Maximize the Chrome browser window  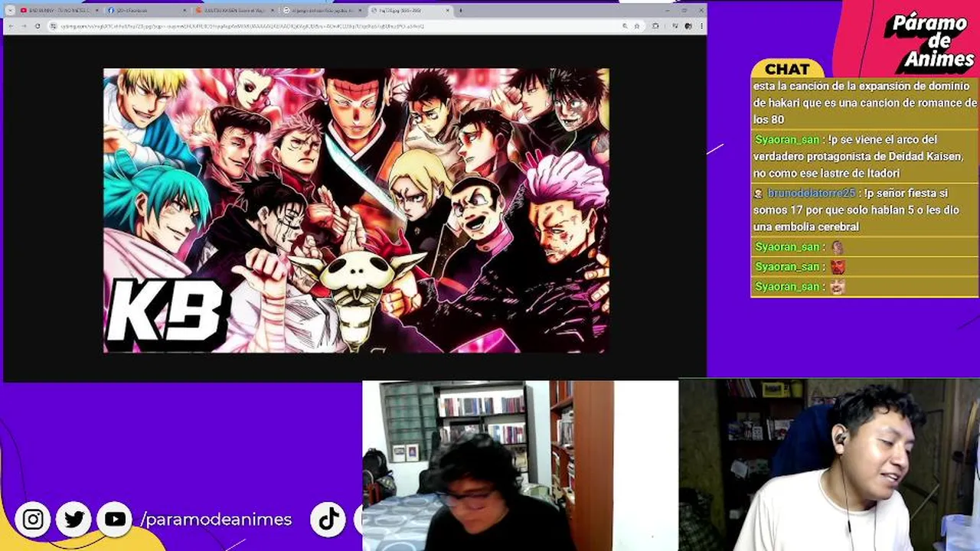(x=685, y=11)
